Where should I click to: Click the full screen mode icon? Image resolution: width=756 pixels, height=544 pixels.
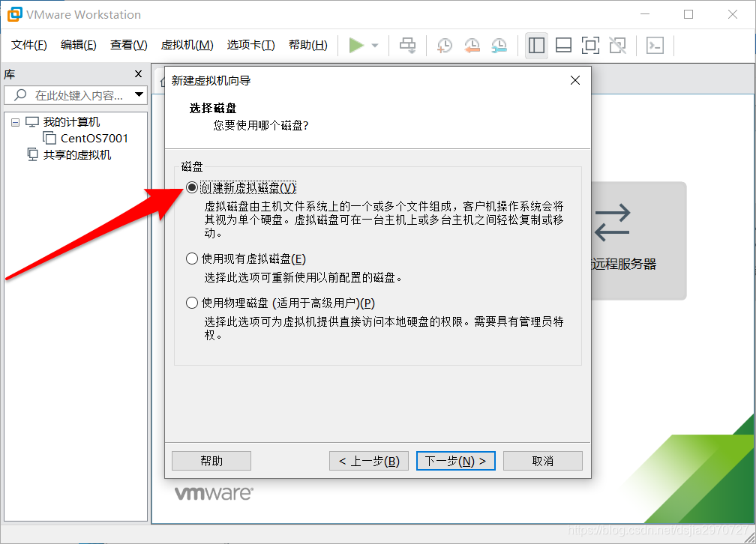click(591, 45)
